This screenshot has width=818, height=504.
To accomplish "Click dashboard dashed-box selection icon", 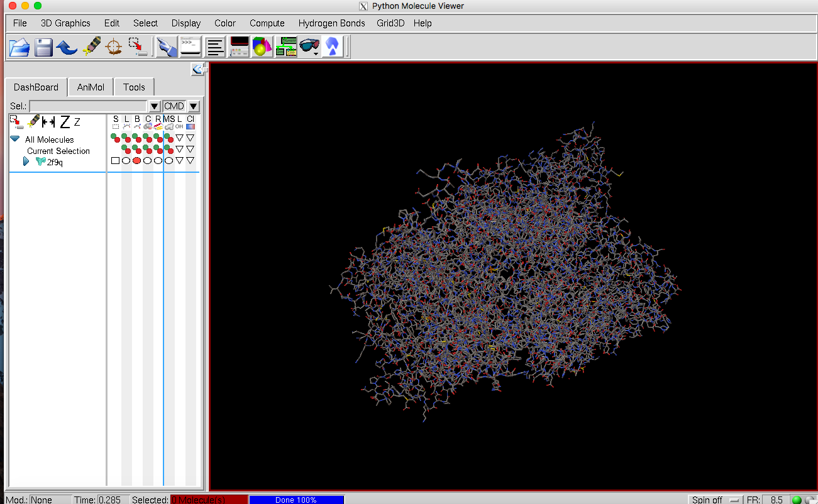I will tap(16, 123).
